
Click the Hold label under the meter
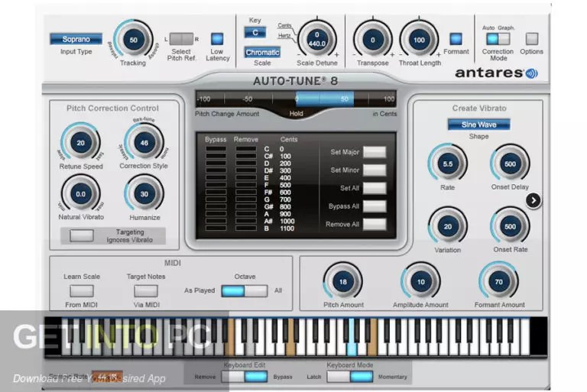point(296,113)
